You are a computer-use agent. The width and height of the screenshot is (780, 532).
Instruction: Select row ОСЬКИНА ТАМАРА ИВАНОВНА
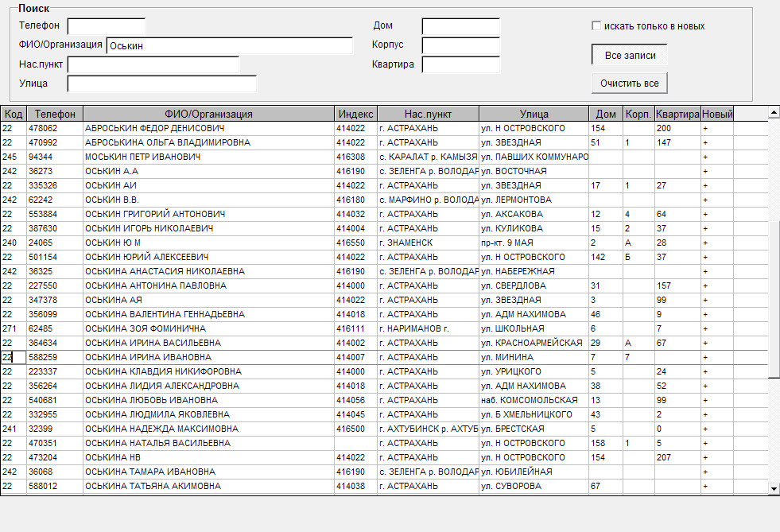pos(384,472)
